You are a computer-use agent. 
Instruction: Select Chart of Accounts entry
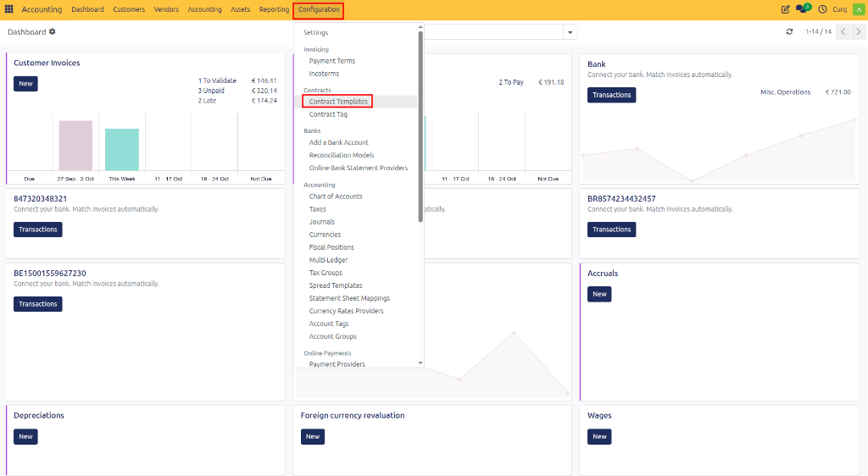tap(336, 196)
